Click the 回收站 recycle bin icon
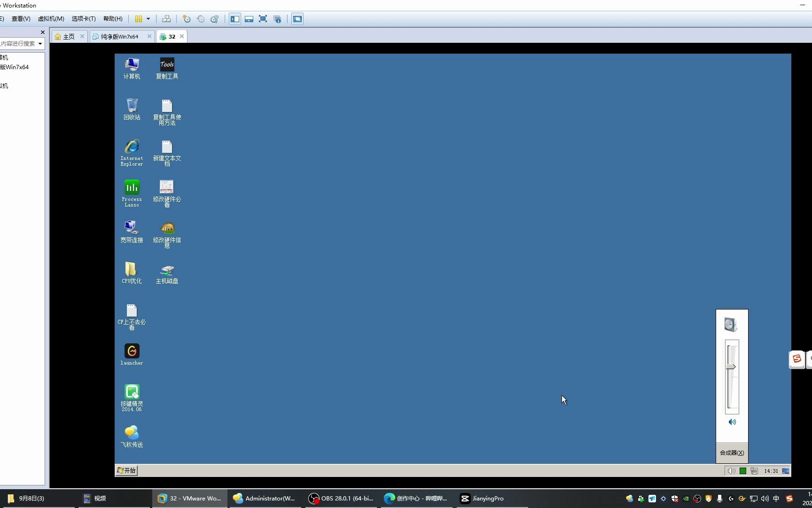 click(x=132, y=109)
